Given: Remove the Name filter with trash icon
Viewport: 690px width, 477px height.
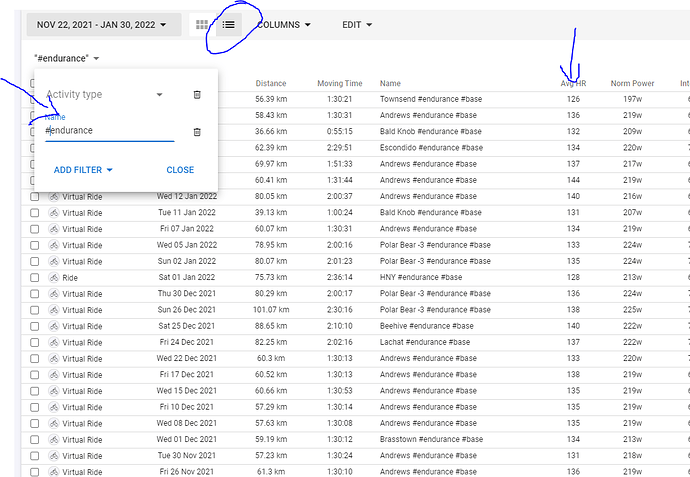Looking at the screenshot, I should coord(197,131).
